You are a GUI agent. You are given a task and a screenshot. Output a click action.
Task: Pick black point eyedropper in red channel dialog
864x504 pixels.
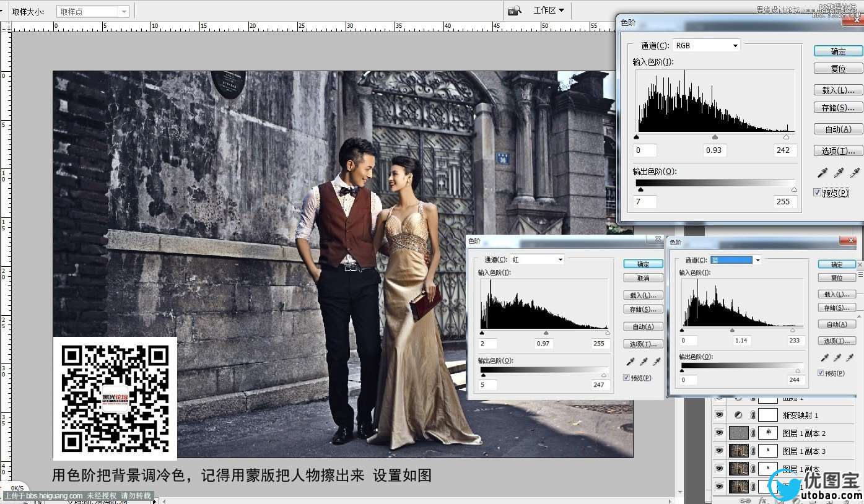[x=631, y=362]
